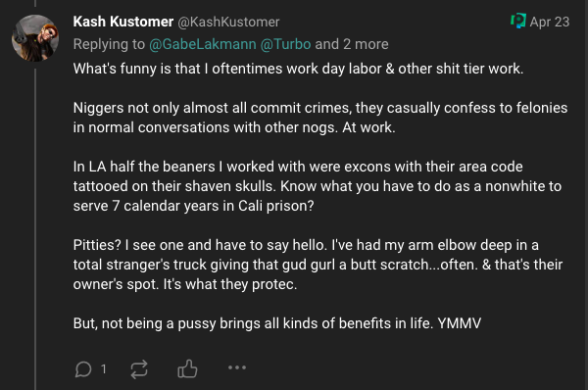Open the @Turbo mention link
This screenshot has height=390, width=588.
(x=285, y=44)
